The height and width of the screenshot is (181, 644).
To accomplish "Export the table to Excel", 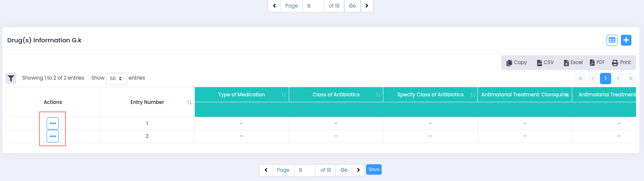I will pyautogui.click(x=573, y=62).
